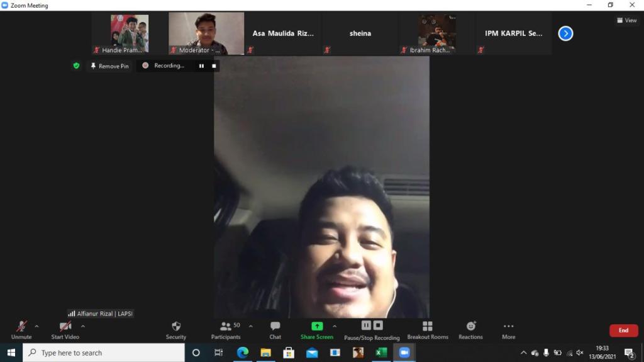Image resolution: width=644 pixels, height=362 pixels.
Task: Expand audio options arrow next to Unmute
Action: click(36, 326)
